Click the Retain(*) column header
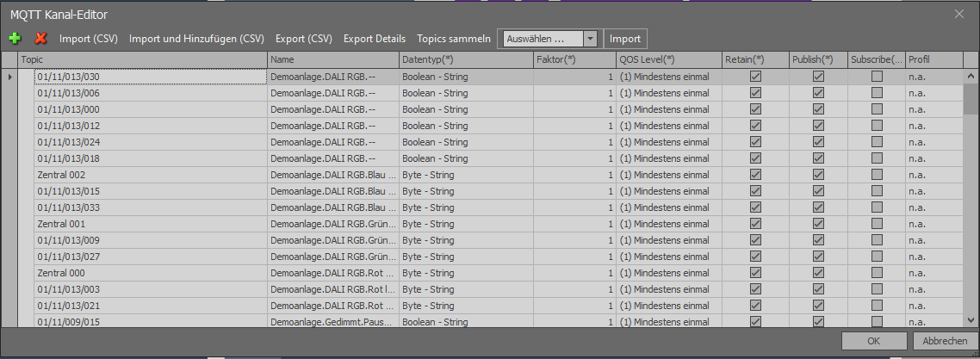Image resolution: width=980 pixels, height=359 pixels. (755, 59)
